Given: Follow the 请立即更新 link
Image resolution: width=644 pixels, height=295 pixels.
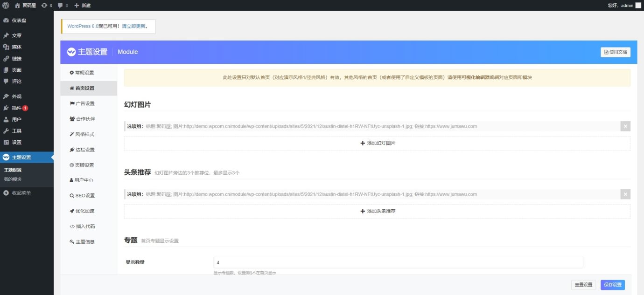Looking at the screenshot, I should tap(133, 27).
